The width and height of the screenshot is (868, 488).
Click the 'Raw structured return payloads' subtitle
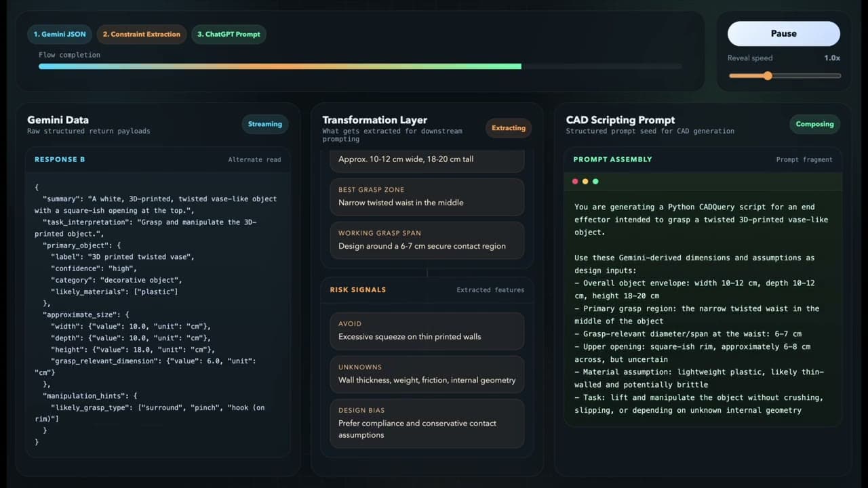(89, 131)
